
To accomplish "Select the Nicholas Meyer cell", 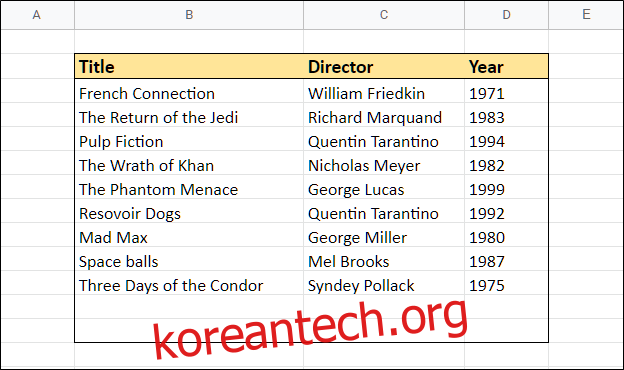I will [x=384, y=166].
